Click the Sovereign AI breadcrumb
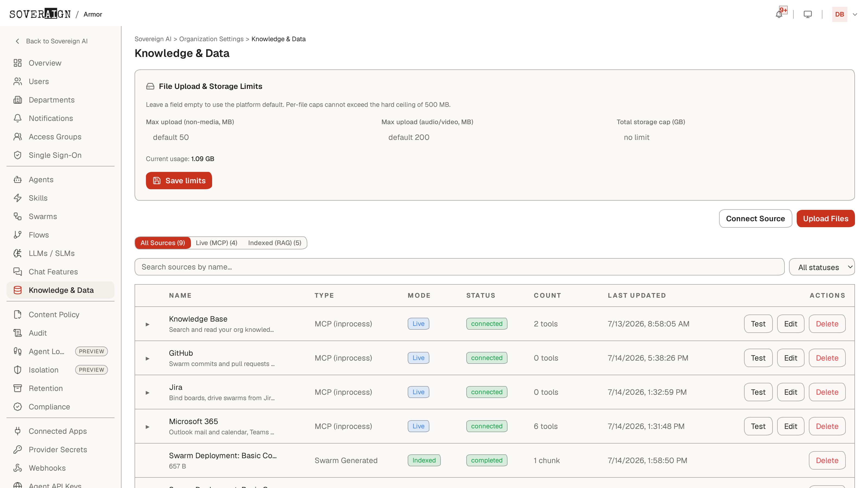The height and width of the screenshot is (488, 868). [x=153, y=39]
